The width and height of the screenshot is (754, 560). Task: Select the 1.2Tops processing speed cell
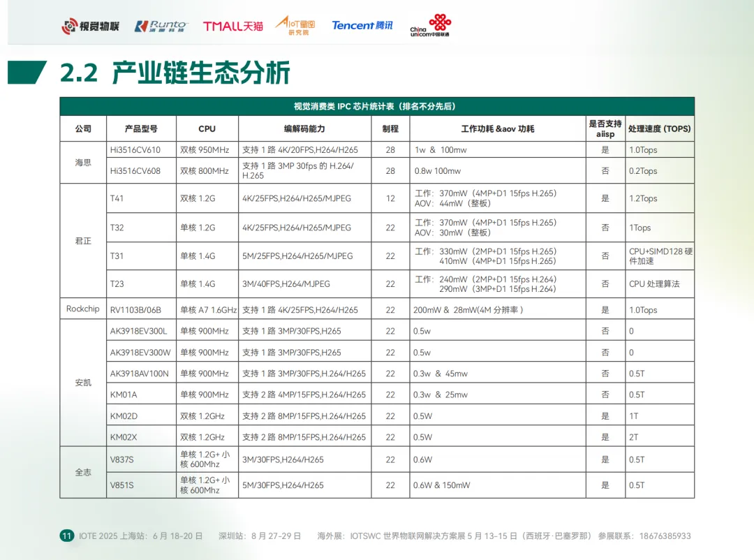[659, 198]
